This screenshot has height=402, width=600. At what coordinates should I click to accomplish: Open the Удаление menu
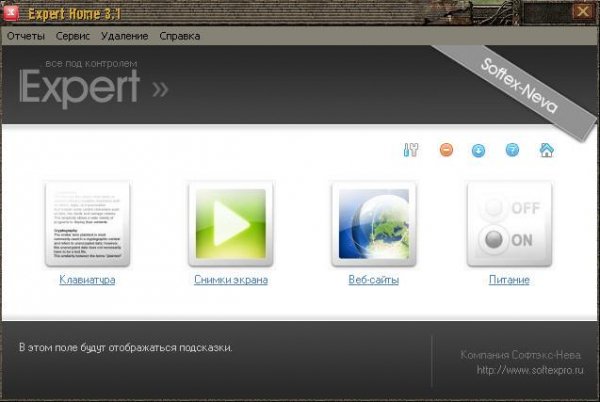point(124,36)
